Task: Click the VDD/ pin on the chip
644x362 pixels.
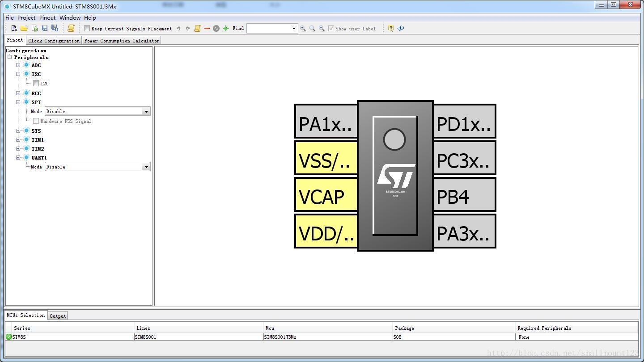Action: pos(326,231)
